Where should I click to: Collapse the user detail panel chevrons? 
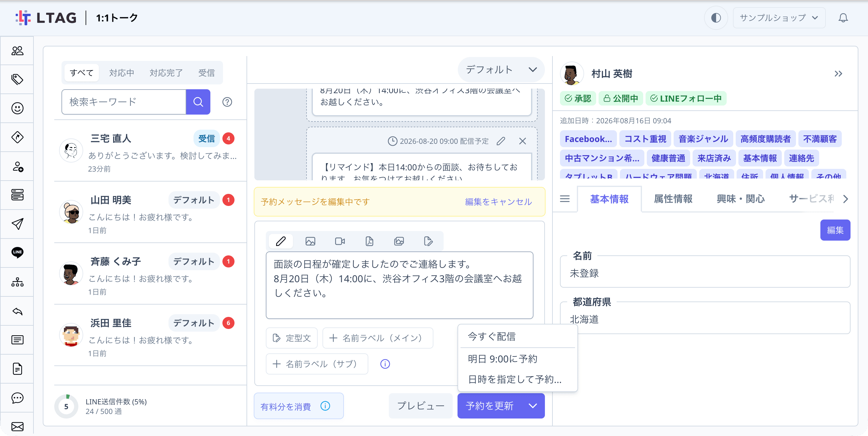[838, 74]
